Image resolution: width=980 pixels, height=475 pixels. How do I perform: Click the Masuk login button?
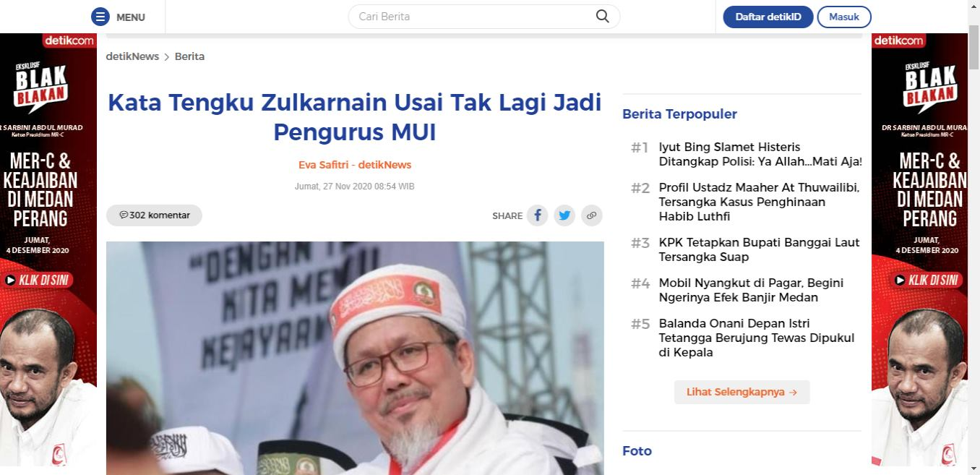[844, 17]
